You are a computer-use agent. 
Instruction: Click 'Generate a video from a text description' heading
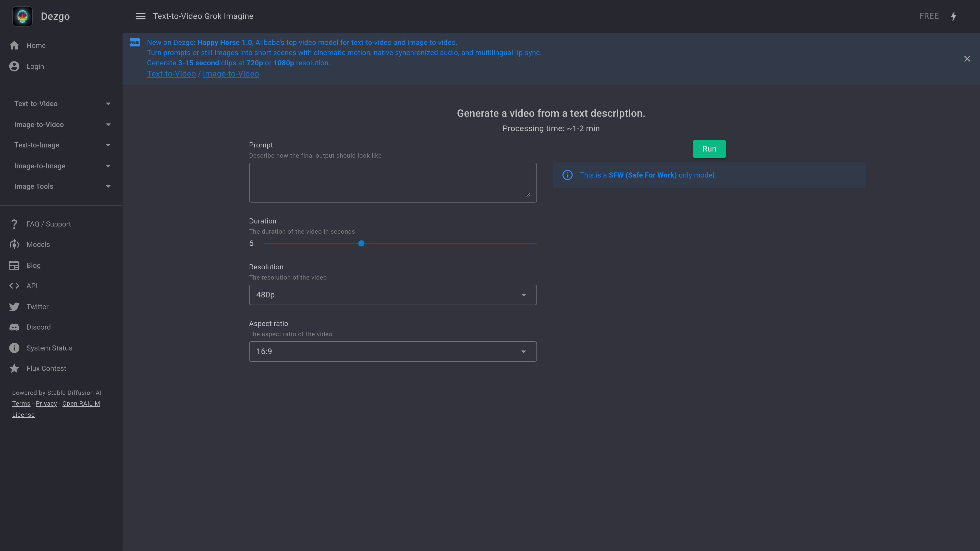tap(551, 113)
